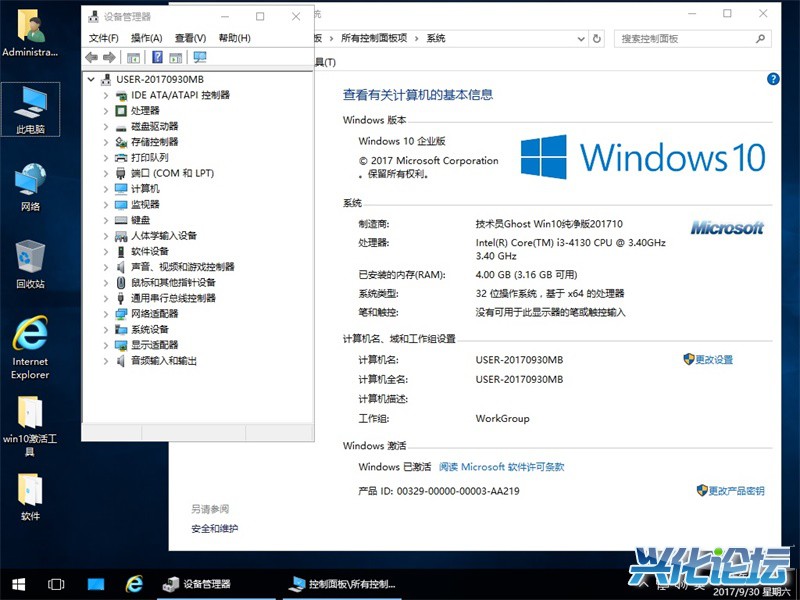Expand the 磁盘驱动器 node
800x600 pixels.
point(106,127)
